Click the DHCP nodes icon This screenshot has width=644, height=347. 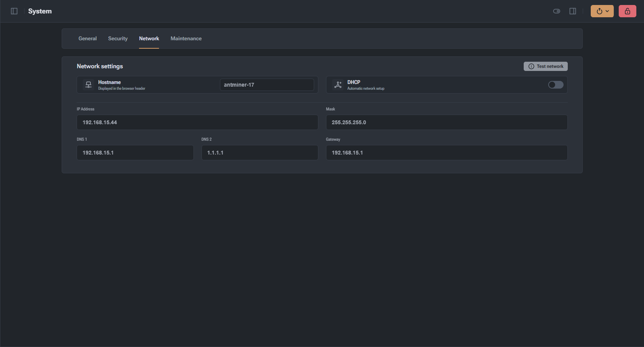point(338,85)
